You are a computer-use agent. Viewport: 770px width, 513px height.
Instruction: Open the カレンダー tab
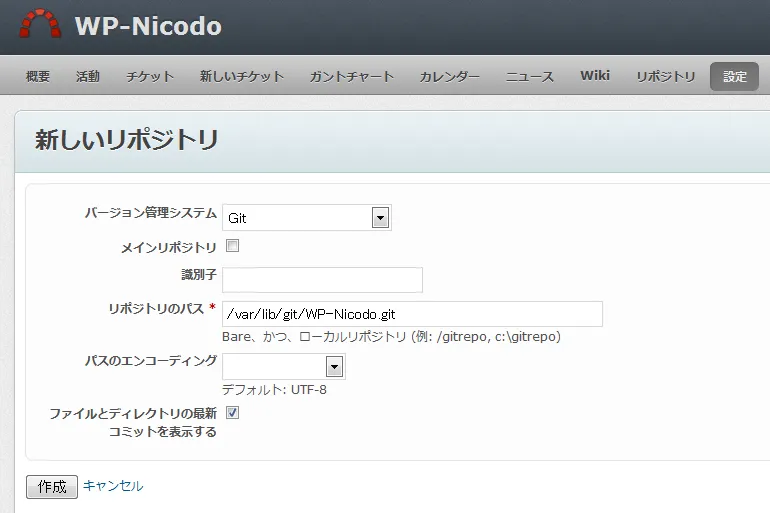click(x=449, y=77)
